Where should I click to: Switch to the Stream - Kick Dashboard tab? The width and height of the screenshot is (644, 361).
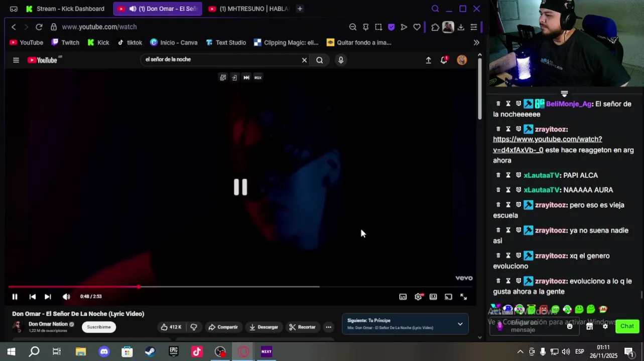coord(65,9)
